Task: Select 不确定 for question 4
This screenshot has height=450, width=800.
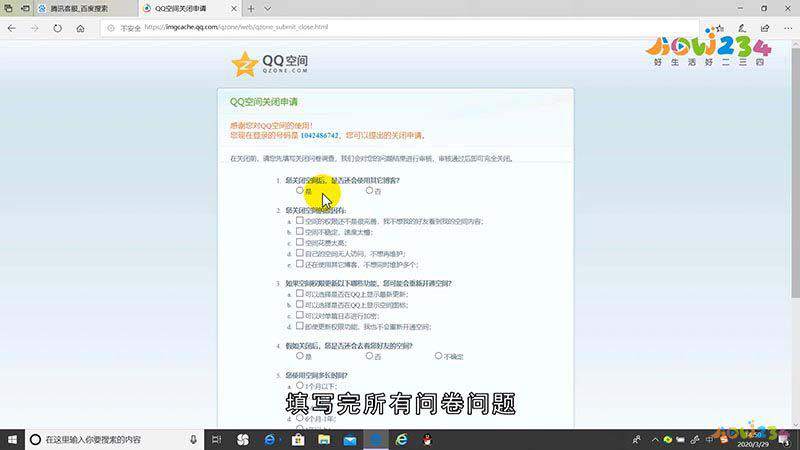Action: pos(438,356)
